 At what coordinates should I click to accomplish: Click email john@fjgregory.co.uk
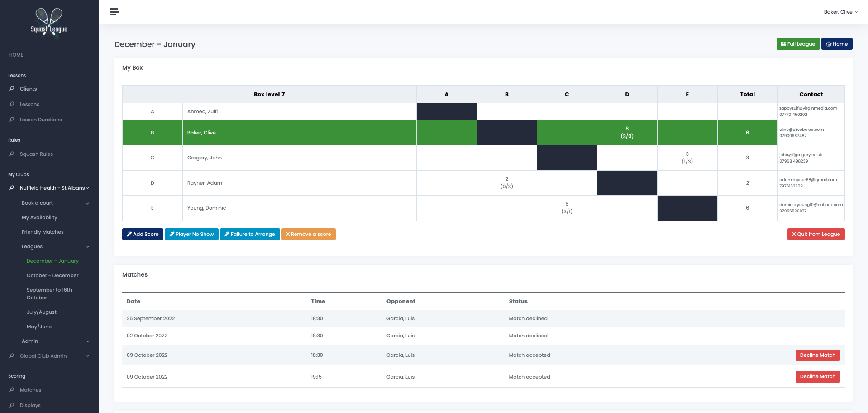(x=801, y=155)
